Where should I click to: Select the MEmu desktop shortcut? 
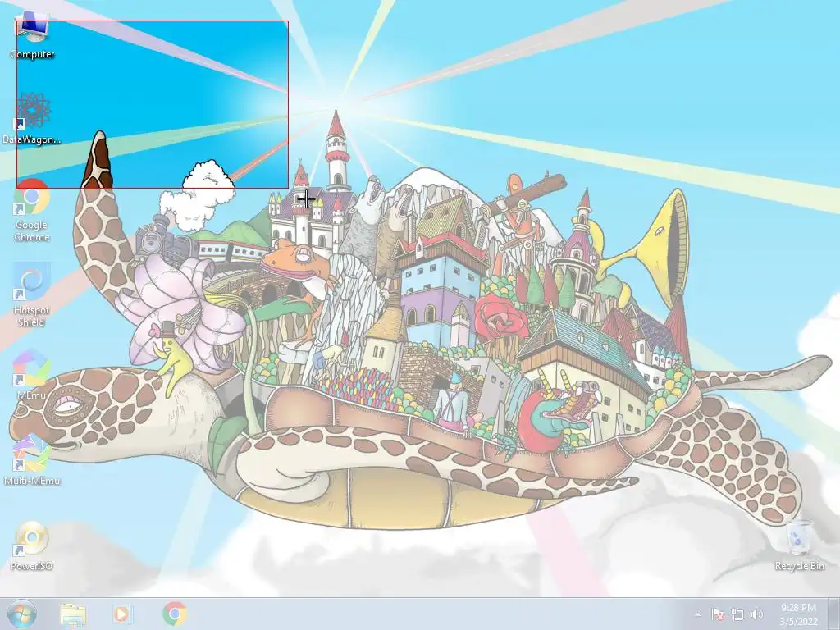(32, 375)
